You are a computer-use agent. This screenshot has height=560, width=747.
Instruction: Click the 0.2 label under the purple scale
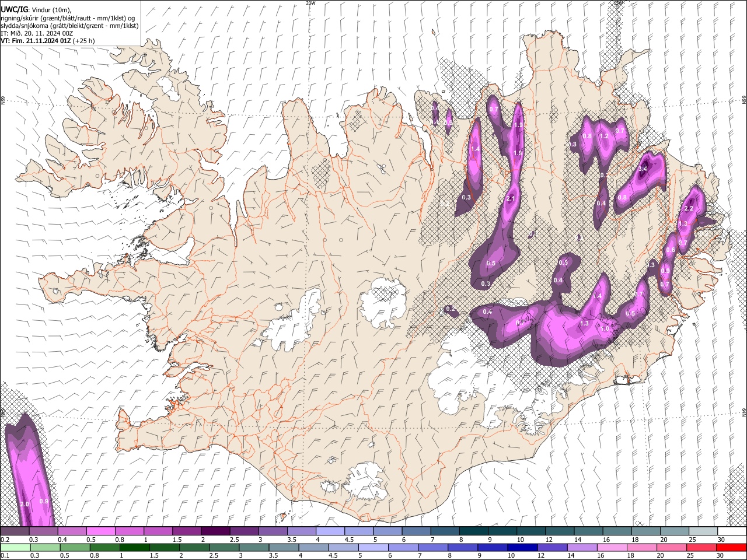click(x=5, y=540)
